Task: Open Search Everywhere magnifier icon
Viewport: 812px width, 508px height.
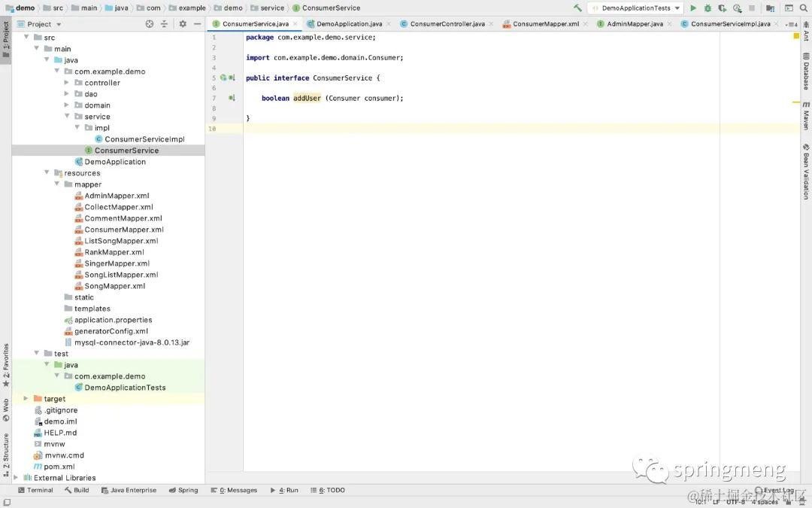Action: pos(803,8)
